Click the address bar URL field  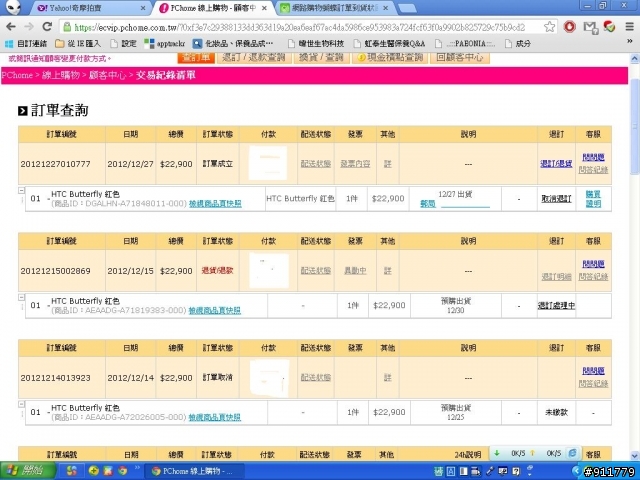(x=302, y=27)
